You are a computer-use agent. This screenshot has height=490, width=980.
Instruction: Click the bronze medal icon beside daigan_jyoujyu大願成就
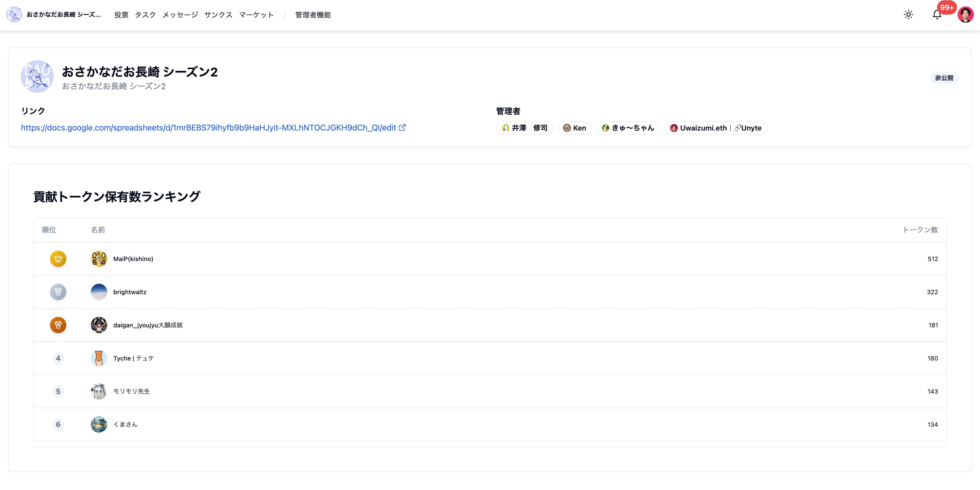pos(58,325)
